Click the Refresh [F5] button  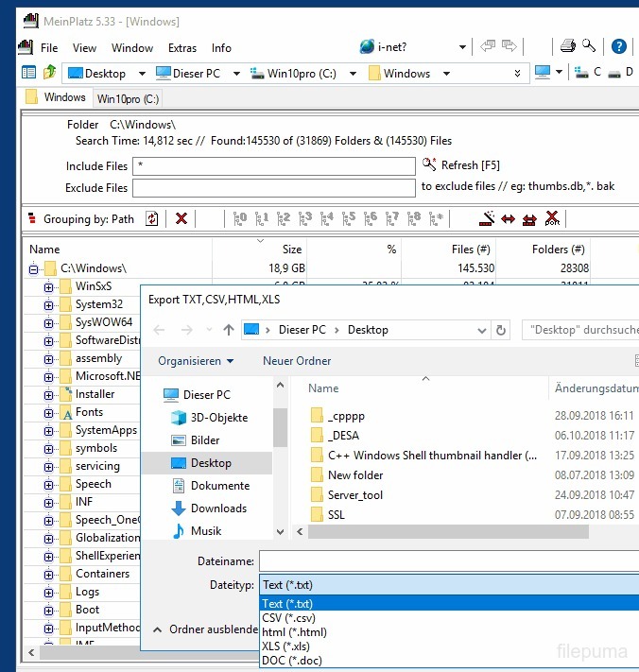click(461, 165)
